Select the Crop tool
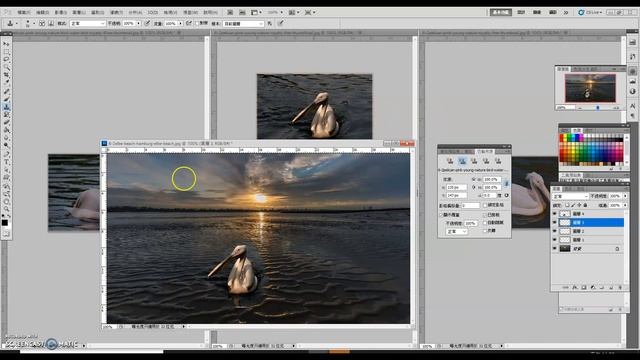The image size is (640, 360). (x=6, y=76)
